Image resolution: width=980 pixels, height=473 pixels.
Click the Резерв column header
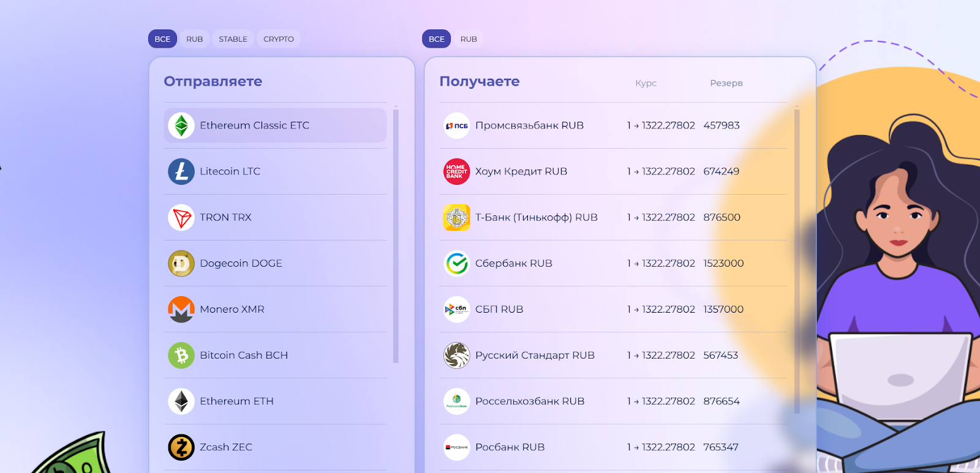726,83
